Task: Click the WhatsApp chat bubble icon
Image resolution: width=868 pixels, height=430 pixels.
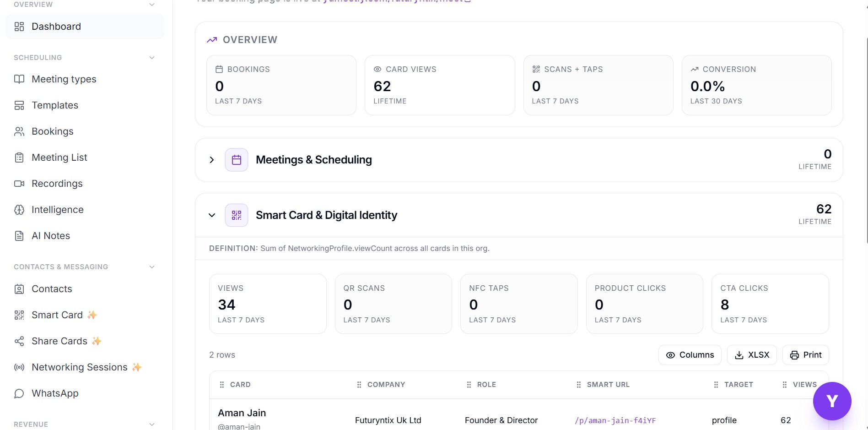Action: (x=19, y=393)
